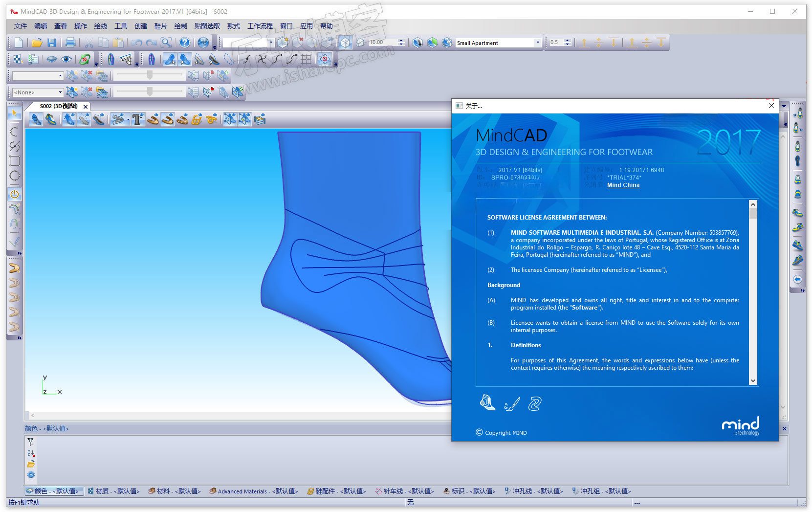Open the Mind China link
Viewport: 812px width, 512px height.
tap(623, 185)
